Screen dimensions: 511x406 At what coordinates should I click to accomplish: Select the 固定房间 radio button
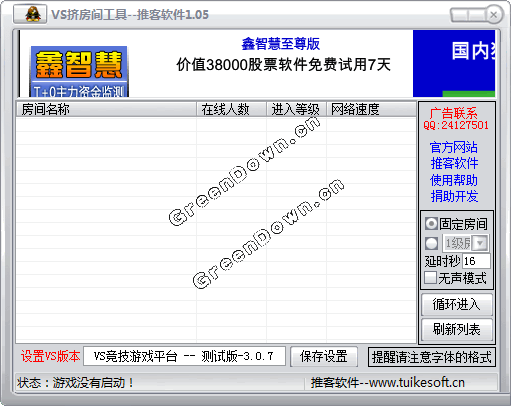431,224
